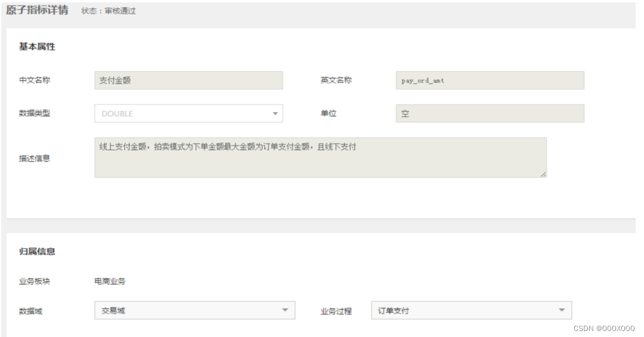Click the arrow icon of 订单支付 dropdown

point(562,310)
